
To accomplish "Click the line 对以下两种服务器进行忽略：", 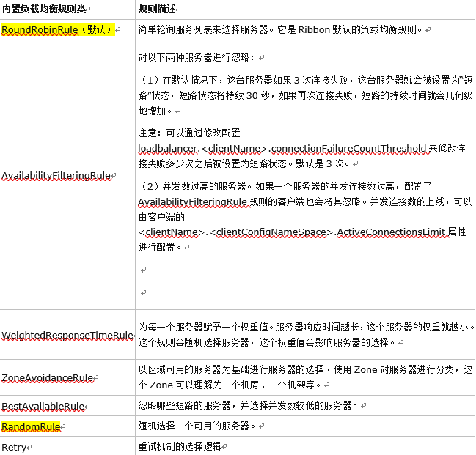I will (197, 57).
